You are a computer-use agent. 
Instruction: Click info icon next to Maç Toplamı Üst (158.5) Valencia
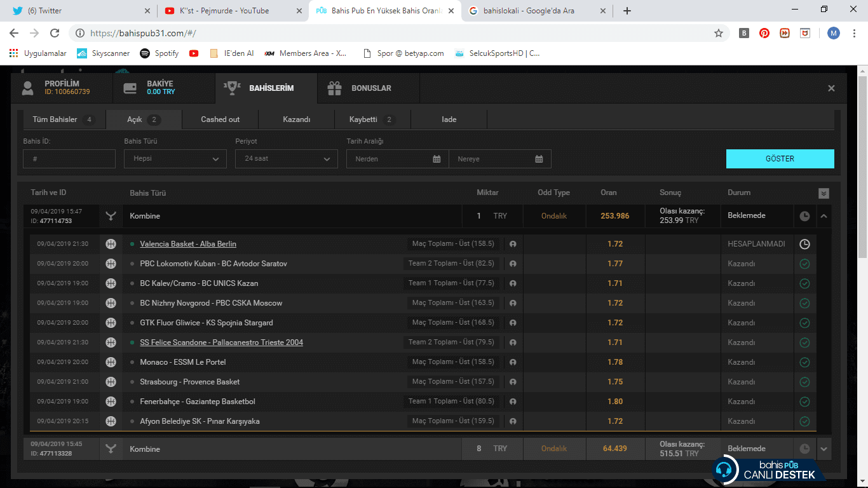pyautogui.click(x=513, y=244)
